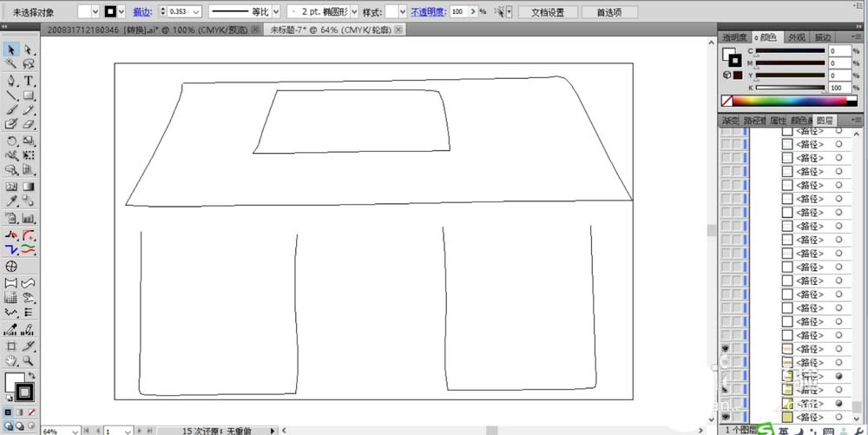This screenshot has height=435, width=868.
Task: Select the Gradient tool
Action: tap(29, 187)
